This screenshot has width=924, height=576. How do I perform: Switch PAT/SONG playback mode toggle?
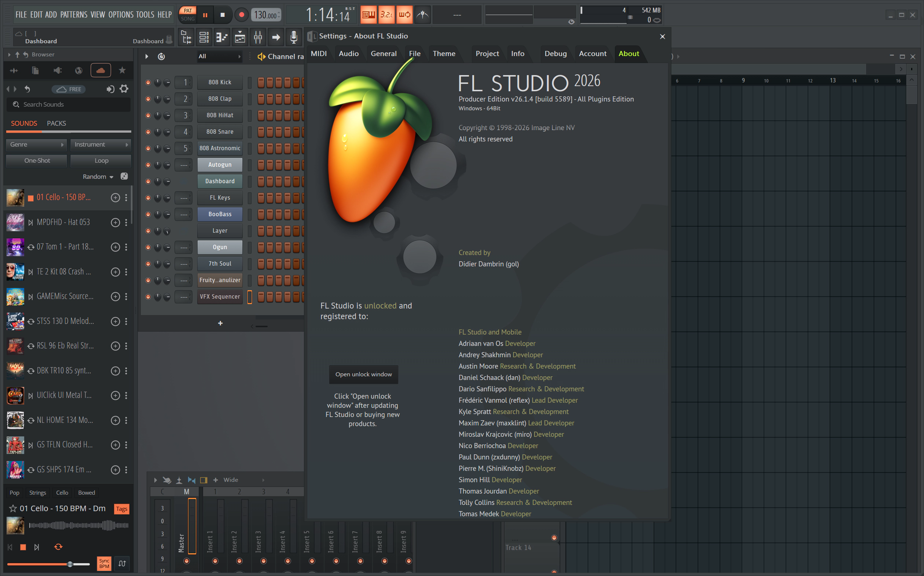point(187,15)
